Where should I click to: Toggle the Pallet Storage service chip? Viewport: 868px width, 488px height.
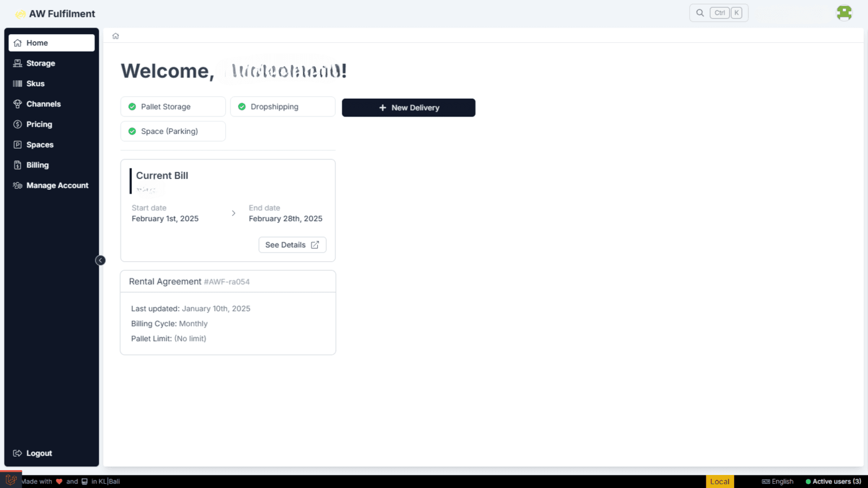(x=173, y=107)
